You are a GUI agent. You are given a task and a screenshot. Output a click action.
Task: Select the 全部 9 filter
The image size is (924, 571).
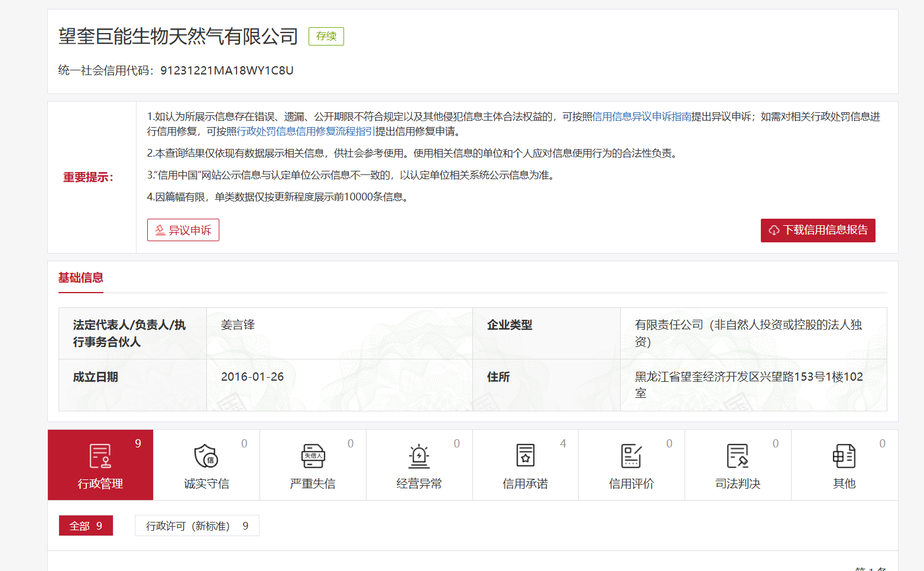(x=86, y=525)
